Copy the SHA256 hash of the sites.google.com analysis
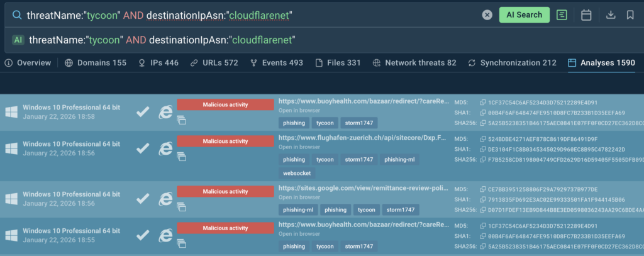 tap(483, 209)
